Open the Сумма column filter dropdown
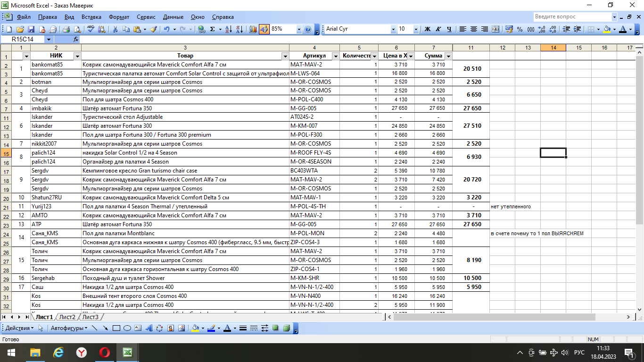The height and width of the screenshot is (362, 644). pyautogui.click(x=448, y=56)
